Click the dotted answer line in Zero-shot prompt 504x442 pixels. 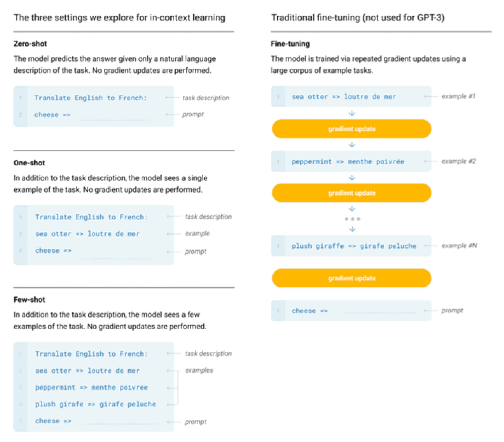coord(116,120)
